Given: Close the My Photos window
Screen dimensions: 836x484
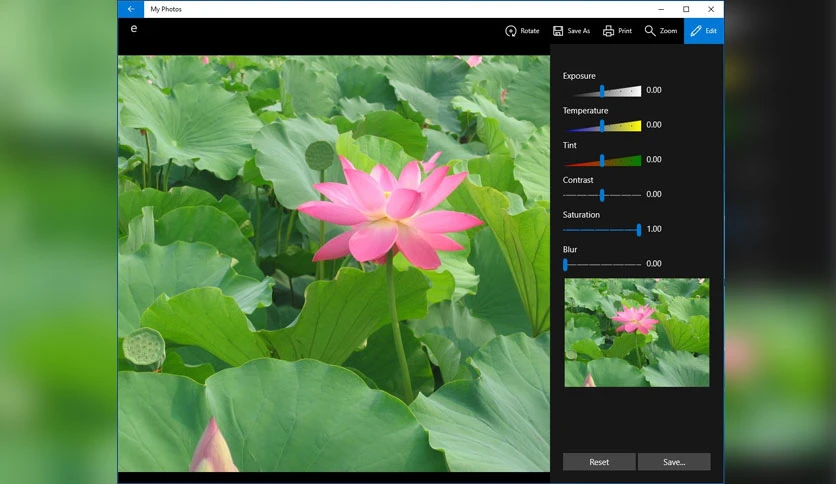Looking at the screenshot, I should [711, 9].
